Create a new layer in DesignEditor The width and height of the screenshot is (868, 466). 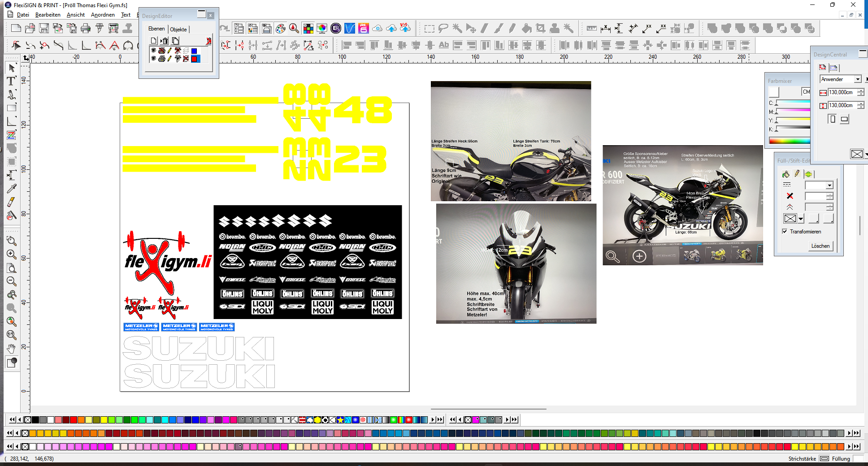tap(154, 41)
